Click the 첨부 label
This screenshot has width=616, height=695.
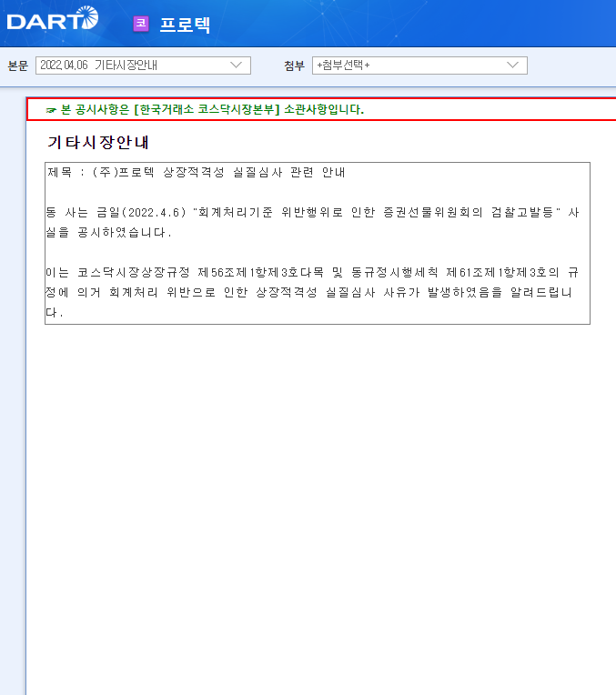point(295,65)
